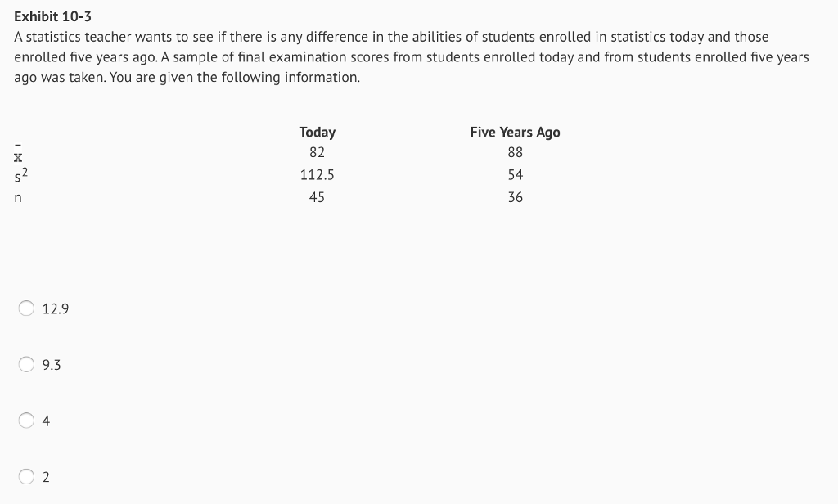Screen dimensions: 838x504
Task: Click the answer option text 2
Action: tap(47, 476)
